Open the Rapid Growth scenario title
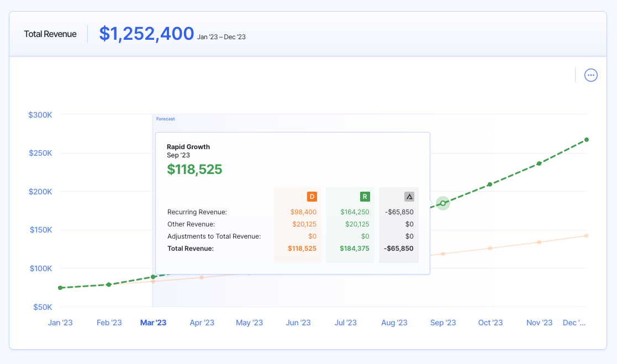617x364 pixels. coord(188,146)
